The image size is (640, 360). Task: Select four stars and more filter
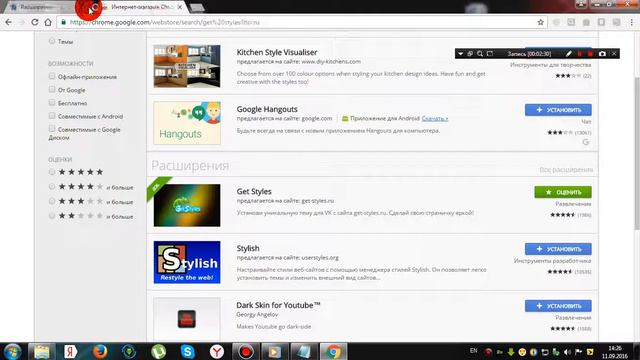pos(52,187)
